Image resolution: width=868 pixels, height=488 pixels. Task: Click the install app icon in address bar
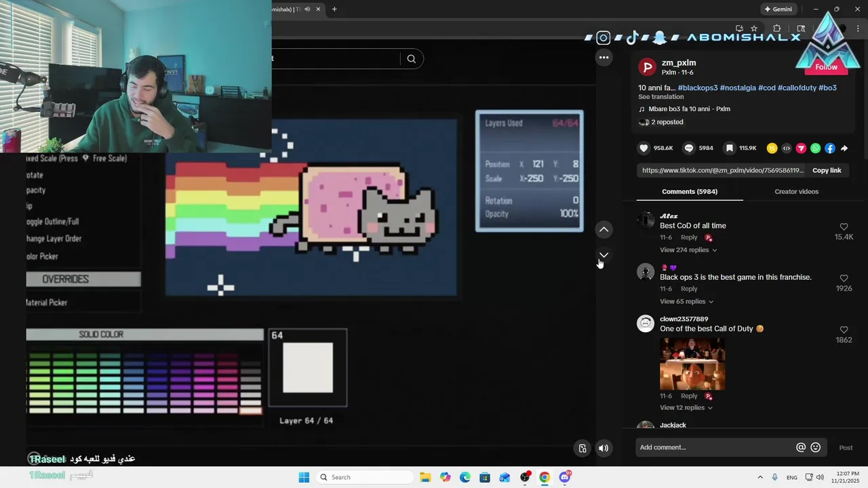(x=739, y=28)
